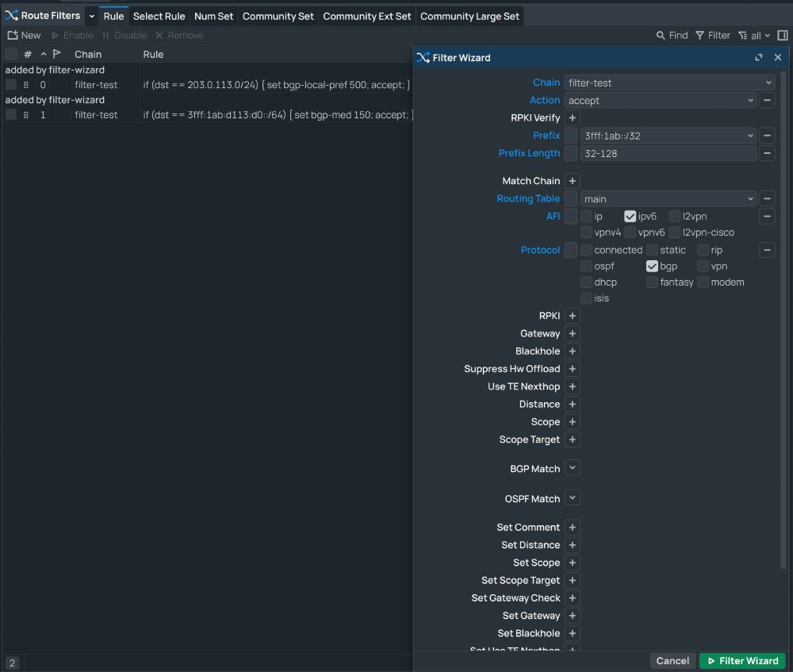Open the Routing Table dropdown
The width and height of the screenshot is (793, 672).
(x=750, y=199)
